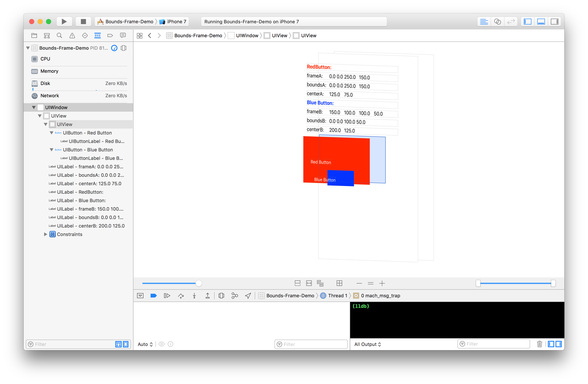Toggle the right Utilities panel

pos(555,22)
